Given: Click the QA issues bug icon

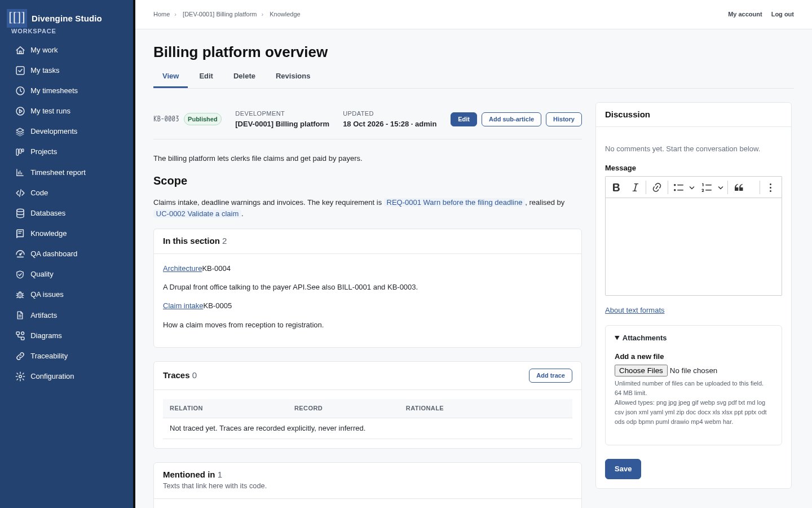Looking at the screenshot, I should (20, 295).
